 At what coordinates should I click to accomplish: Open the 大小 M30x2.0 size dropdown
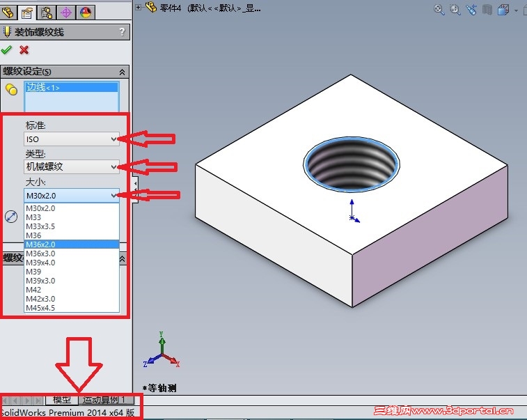[x=72, y=195]
